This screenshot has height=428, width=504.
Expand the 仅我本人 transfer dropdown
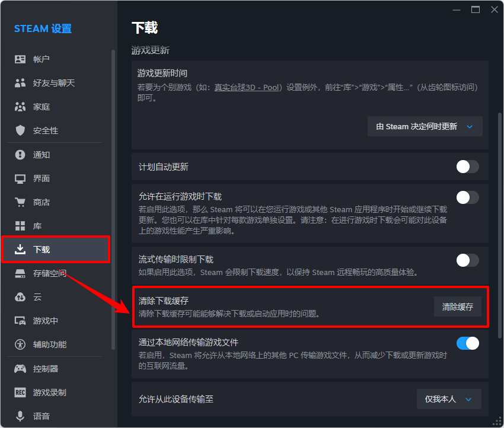click(x=449, y=399)
